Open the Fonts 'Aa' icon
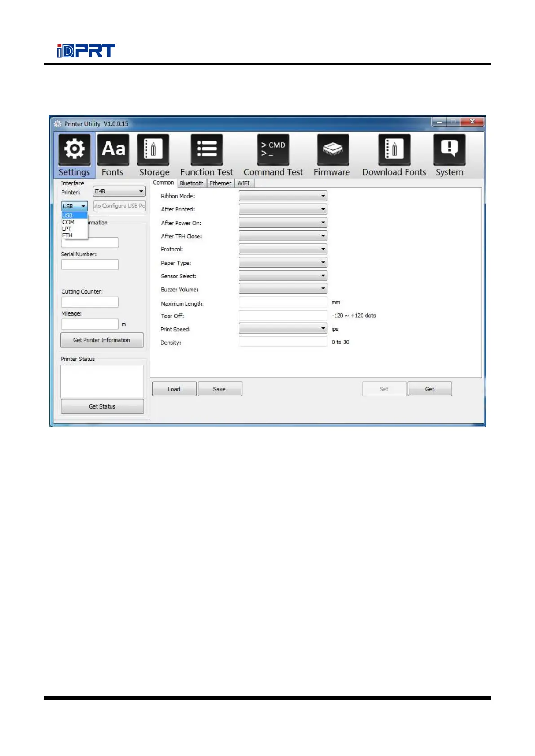The height and width of the screenshot is (756, 535). pyautogui.click(x=113, y=149)
